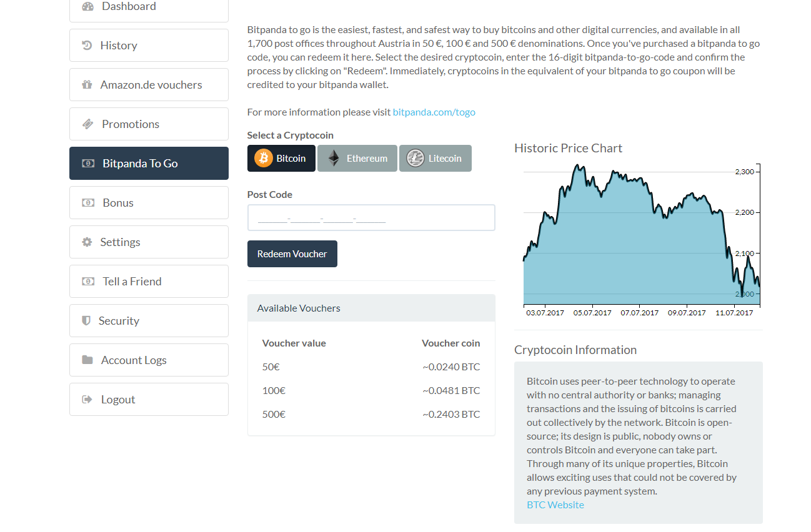The width and height of the screenshot is (811, 532).
Task: Select Ethereum as the cryptocoin
Action: click(357, 159)
